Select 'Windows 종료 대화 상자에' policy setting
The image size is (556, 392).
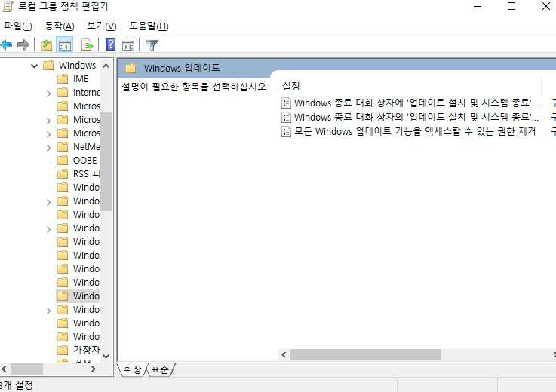[x=416, y=103]
